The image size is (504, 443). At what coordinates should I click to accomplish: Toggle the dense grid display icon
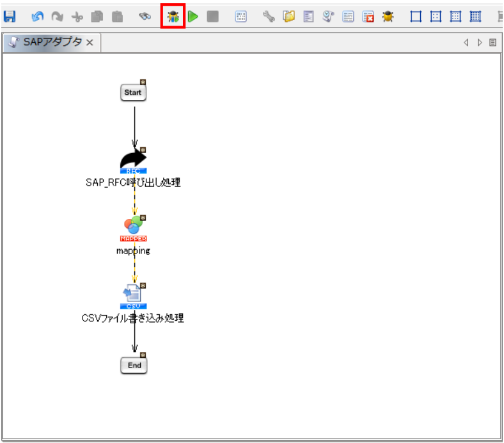point(475,17)
